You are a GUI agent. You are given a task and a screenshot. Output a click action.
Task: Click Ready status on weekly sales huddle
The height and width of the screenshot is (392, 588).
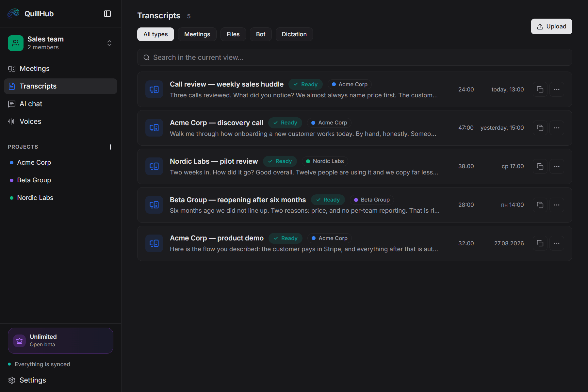306,84
